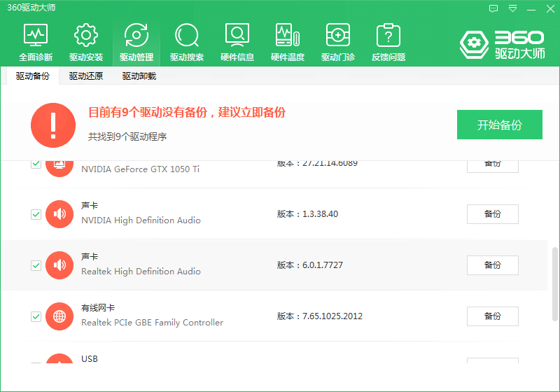560x392 pixels.
Task: Open the 驱动搜索 driver search icon
Action: tap(187, 42)
